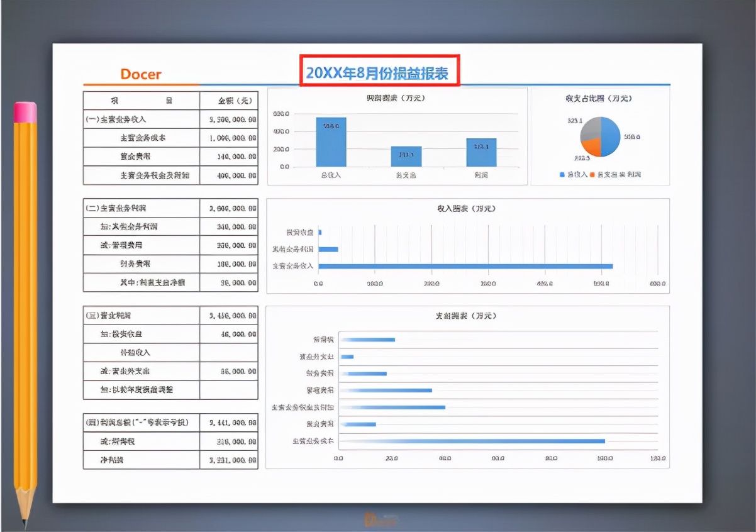Click the red-boxed title 20XX年8月份损益报表
The image size is (756, 532).
pos(380,72)
